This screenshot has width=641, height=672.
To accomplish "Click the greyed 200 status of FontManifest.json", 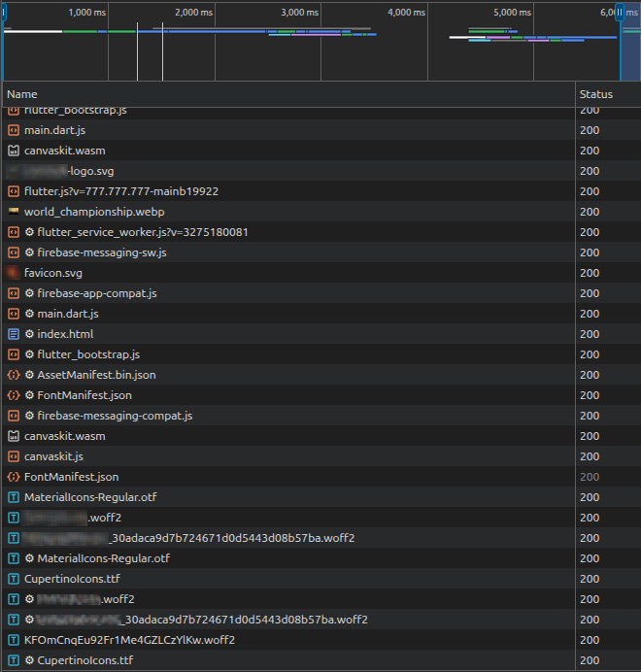I will (590, 477).
